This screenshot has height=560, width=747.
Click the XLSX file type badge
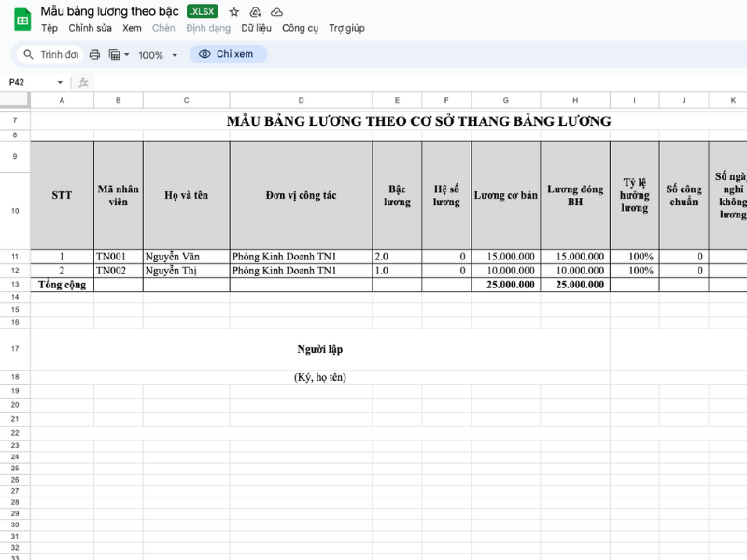(x=201, y=11)
